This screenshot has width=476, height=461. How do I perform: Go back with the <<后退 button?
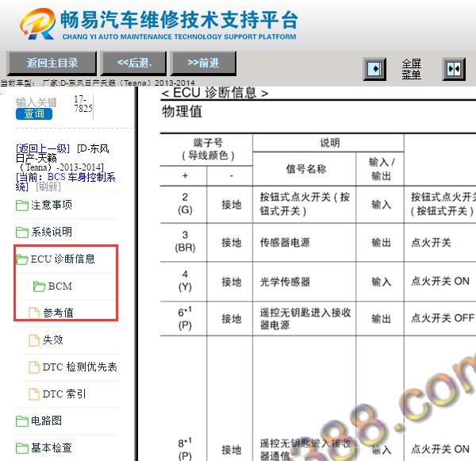(x=134, y=63)
